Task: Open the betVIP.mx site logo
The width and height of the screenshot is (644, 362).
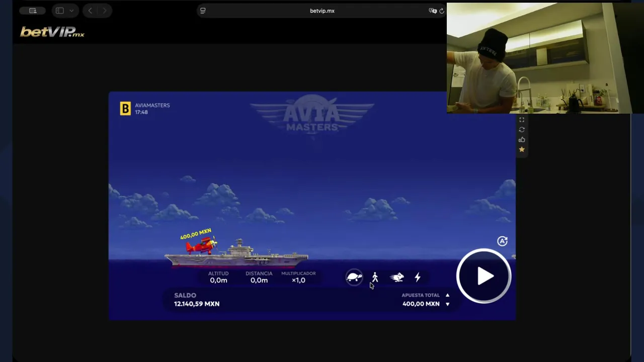Action: [x=52, y=32]
